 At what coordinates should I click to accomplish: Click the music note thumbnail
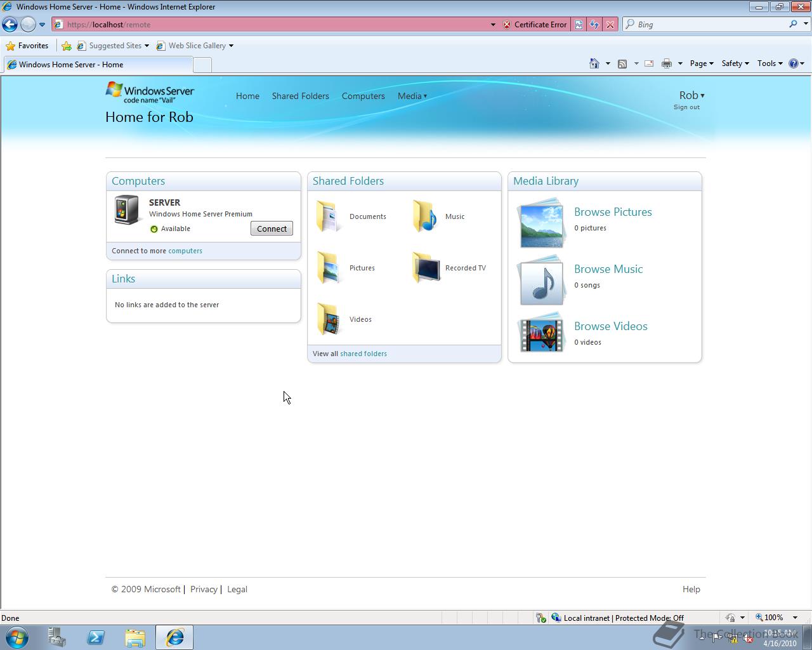point(541,280)
